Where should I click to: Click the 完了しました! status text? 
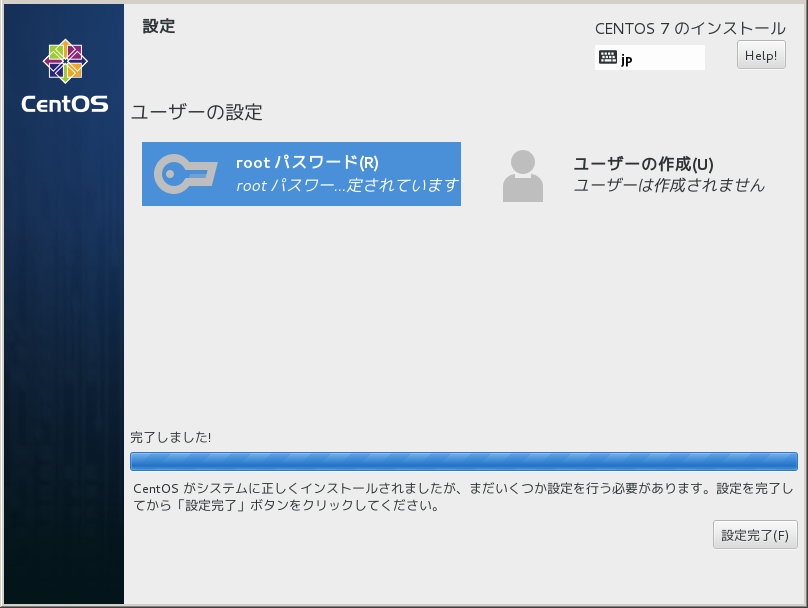pyautogui.click(x=171, y=437)
